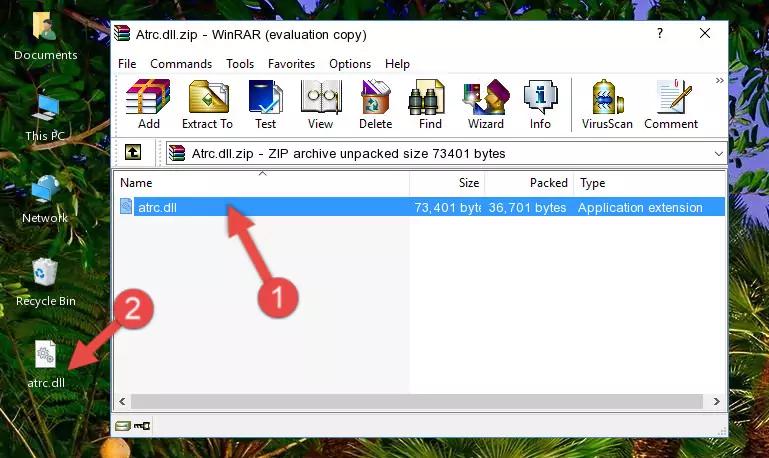Select the atrc.dll desktop file

(46, 365)
